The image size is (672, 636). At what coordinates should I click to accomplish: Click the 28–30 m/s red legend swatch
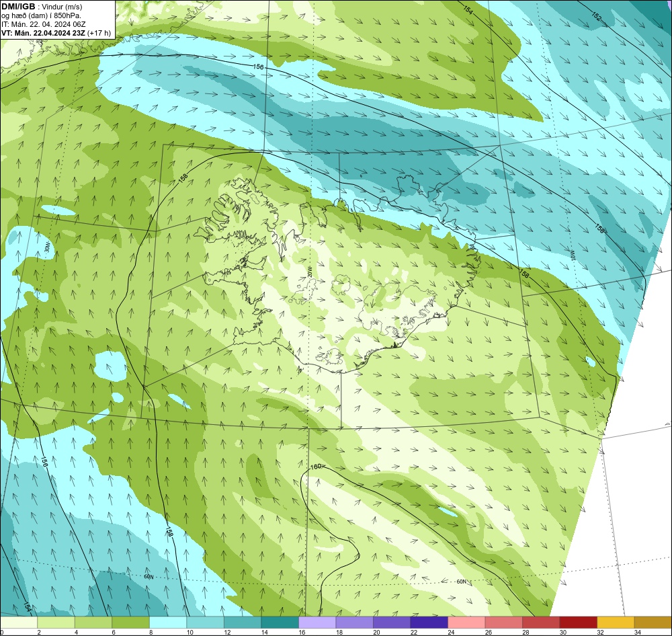point(541,623)
